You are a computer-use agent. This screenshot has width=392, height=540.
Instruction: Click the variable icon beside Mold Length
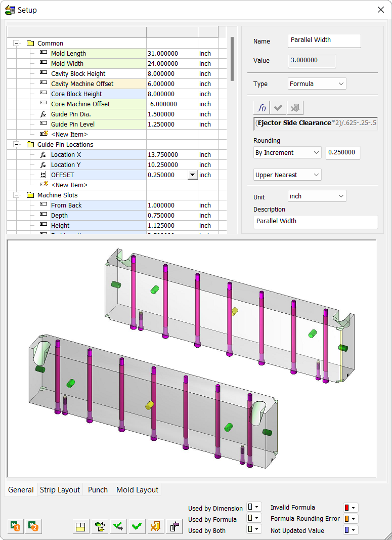click(43, 53)
